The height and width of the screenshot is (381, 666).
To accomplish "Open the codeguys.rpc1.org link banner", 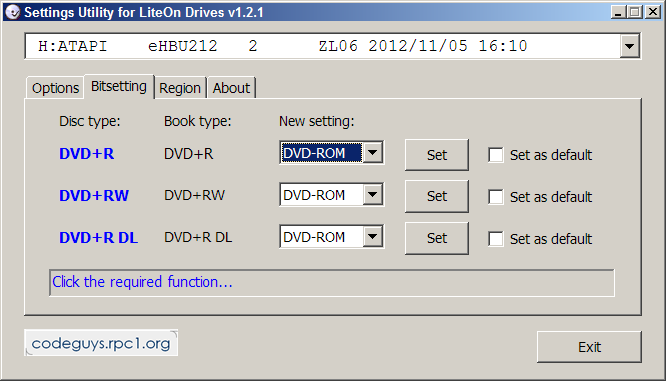I will (101, 343).
